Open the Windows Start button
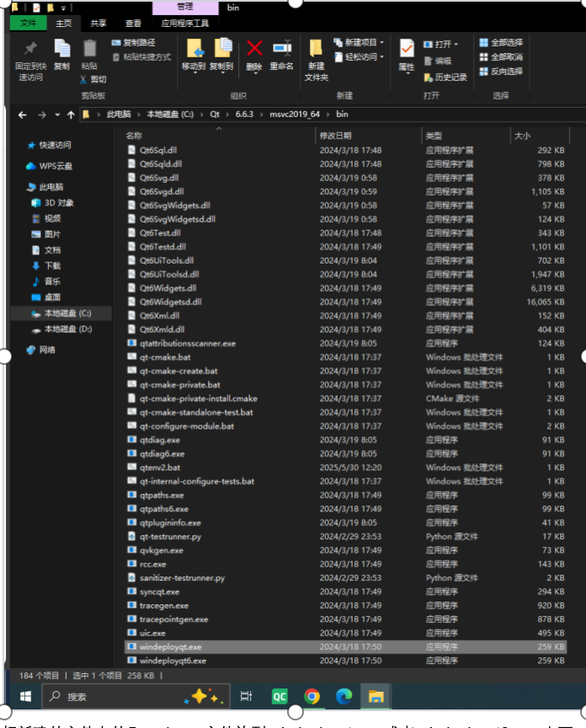Viewport: 586px width, 728px height. click(x=25, y=697)
